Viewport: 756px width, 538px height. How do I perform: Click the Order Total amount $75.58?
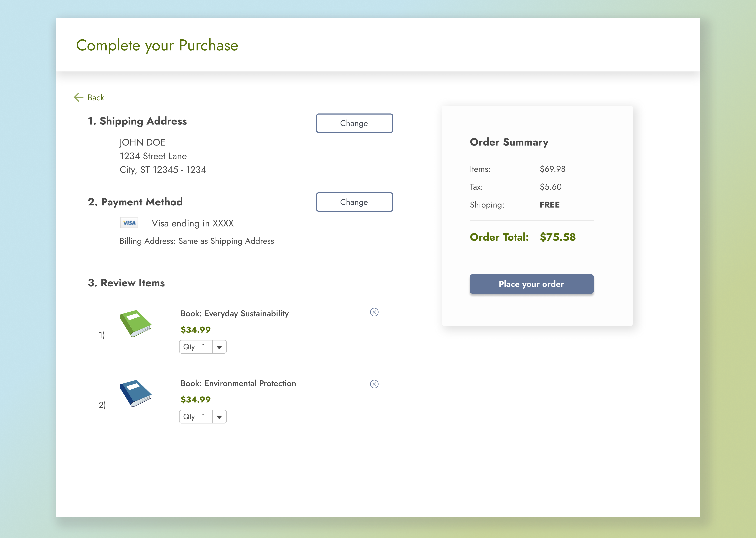[557, 237]
